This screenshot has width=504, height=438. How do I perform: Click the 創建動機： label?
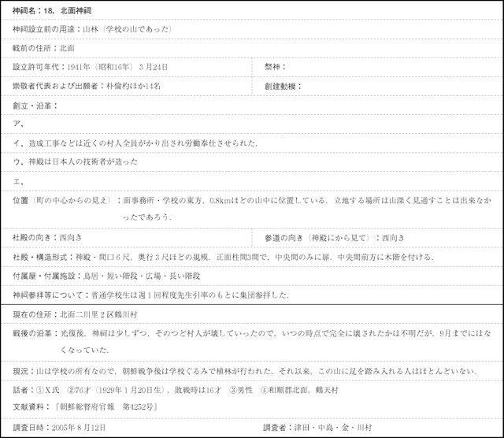pyautogui.click(x=283, y=86)
